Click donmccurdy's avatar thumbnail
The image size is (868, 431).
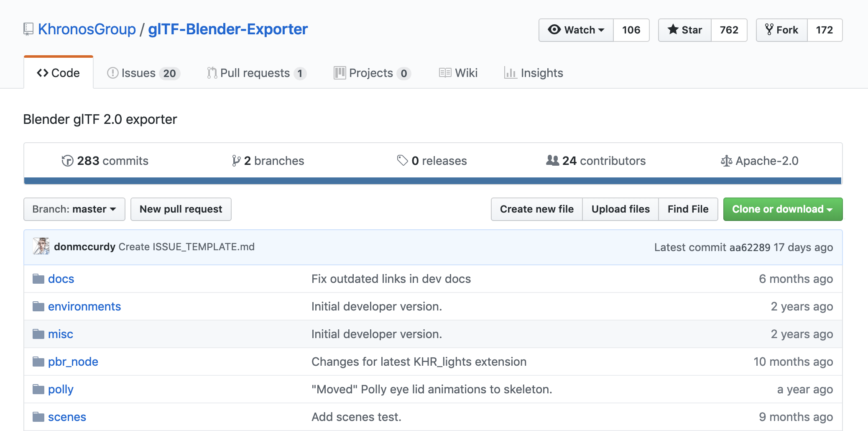point(41,246)
